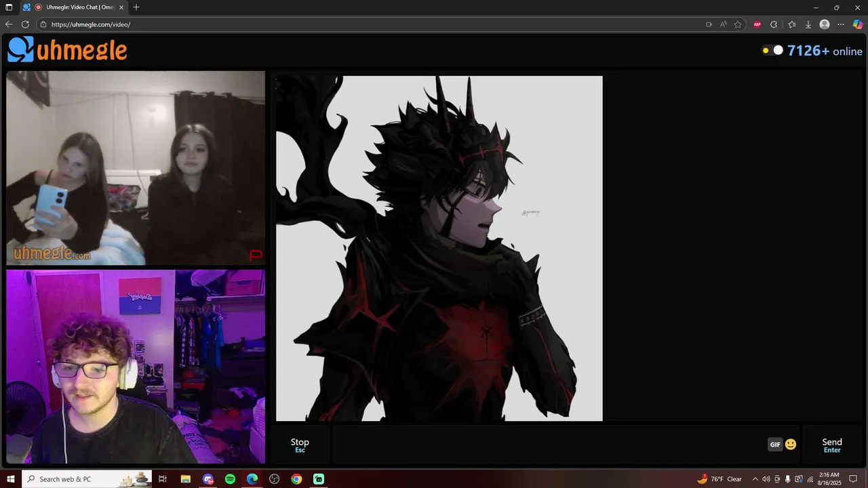Reload the page
Screen dimensions: 868x488
tap(25, 24)
